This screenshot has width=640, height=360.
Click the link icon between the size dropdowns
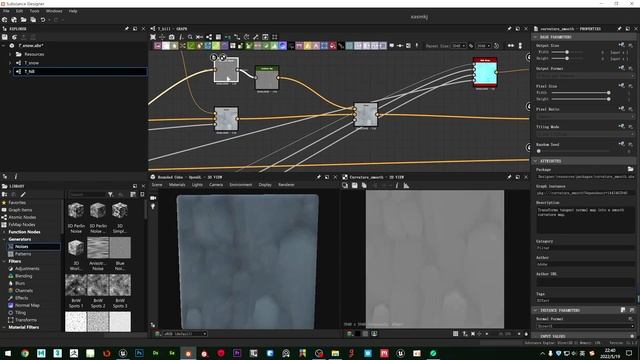(471, 46)
